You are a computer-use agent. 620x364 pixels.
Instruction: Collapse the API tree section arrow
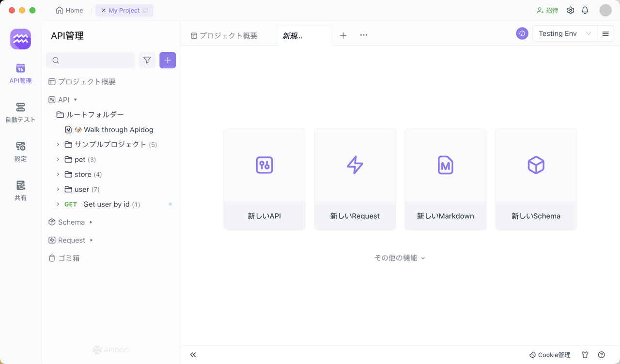(76, 100)
